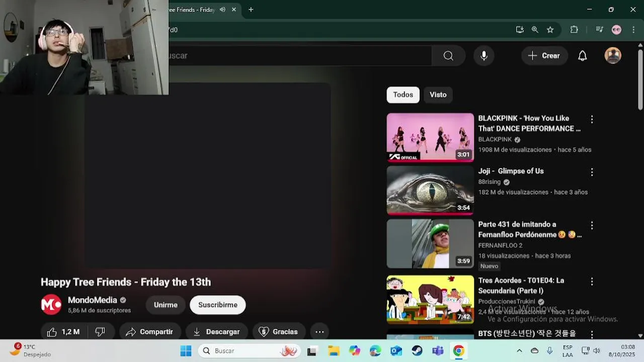644x362 pixels.
Task: Show hidden system tray icons chevron
Action: click(x=519, y=351)
